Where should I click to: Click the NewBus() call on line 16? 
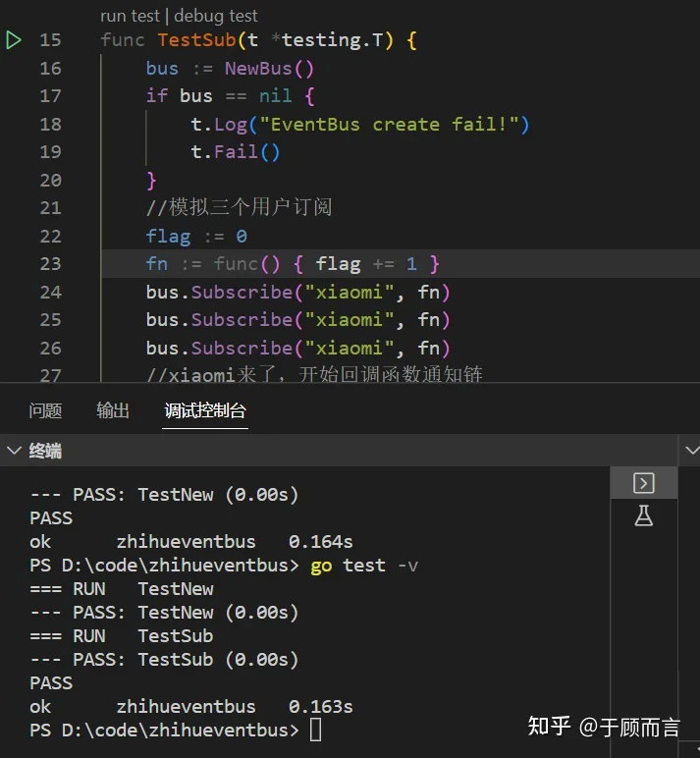[269, 69]
